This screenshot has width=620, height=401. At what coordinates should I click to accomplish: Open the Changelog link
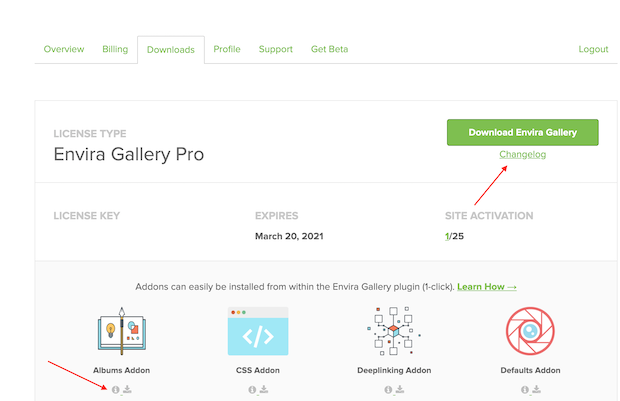tap(523, 154)
